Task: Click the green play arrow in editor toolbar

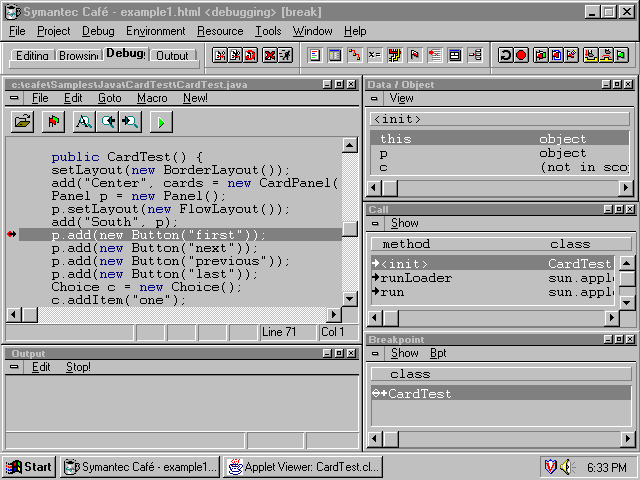Action: [161, 122]
